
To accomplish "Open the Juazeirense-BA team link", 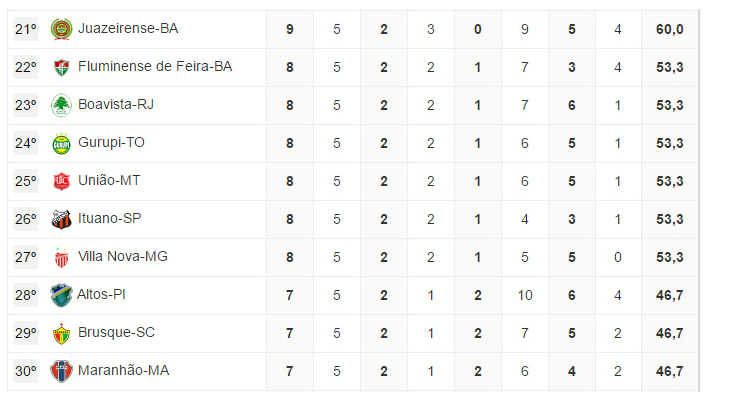I will (128, 29).
